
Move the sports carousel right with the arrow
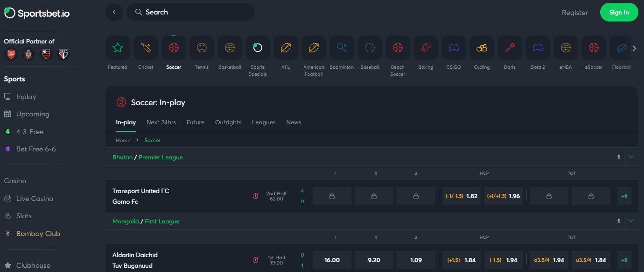coord(634,48)
